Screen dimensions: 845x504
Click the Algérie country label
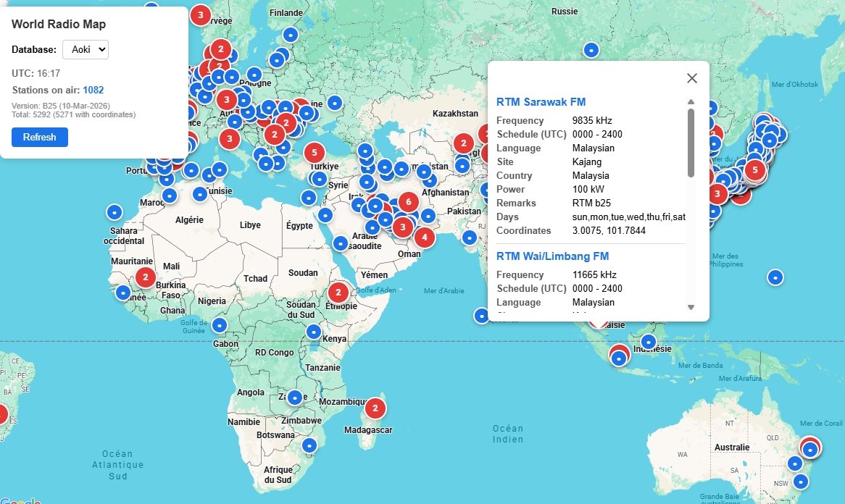point(189,219)
